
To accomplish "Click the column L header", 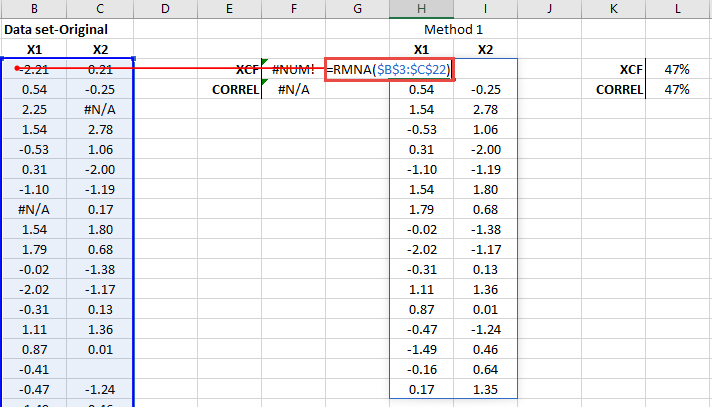I will click(x=678, y=9).
